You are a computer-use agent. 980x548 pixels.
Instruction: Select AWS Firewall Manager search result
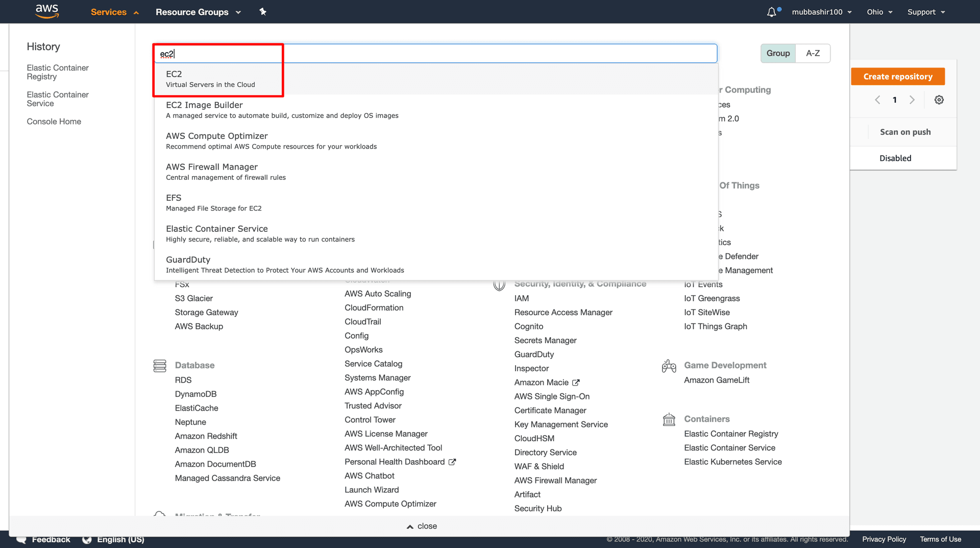[436, 172]
